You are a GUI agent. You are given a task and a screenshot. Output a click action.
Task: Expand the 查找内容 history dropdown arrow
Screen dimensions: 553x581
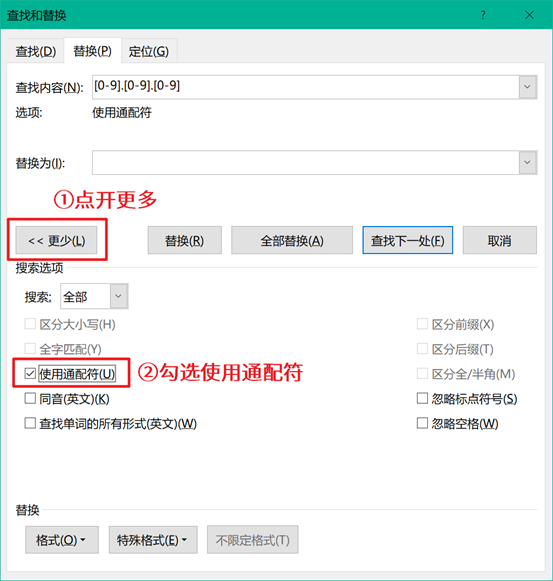coord(527,87)
